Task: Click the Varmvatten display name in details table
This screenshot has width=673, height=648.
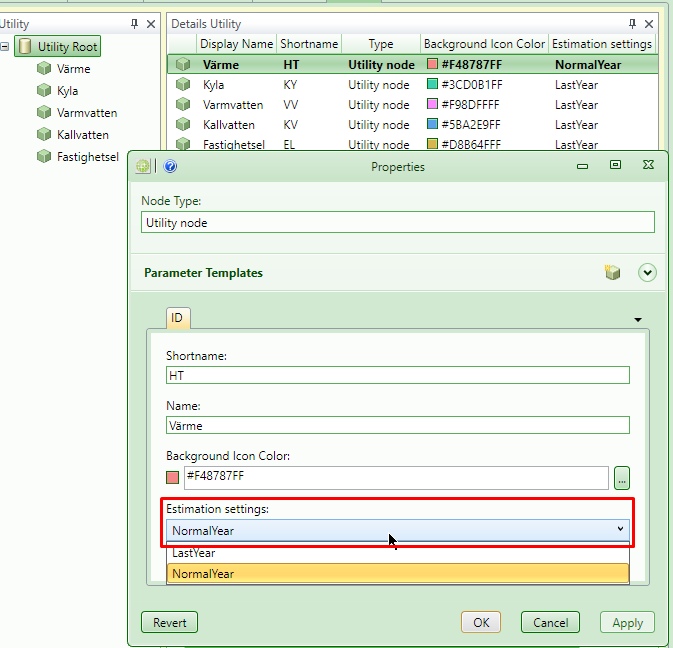Action: [x=233, y=105]
